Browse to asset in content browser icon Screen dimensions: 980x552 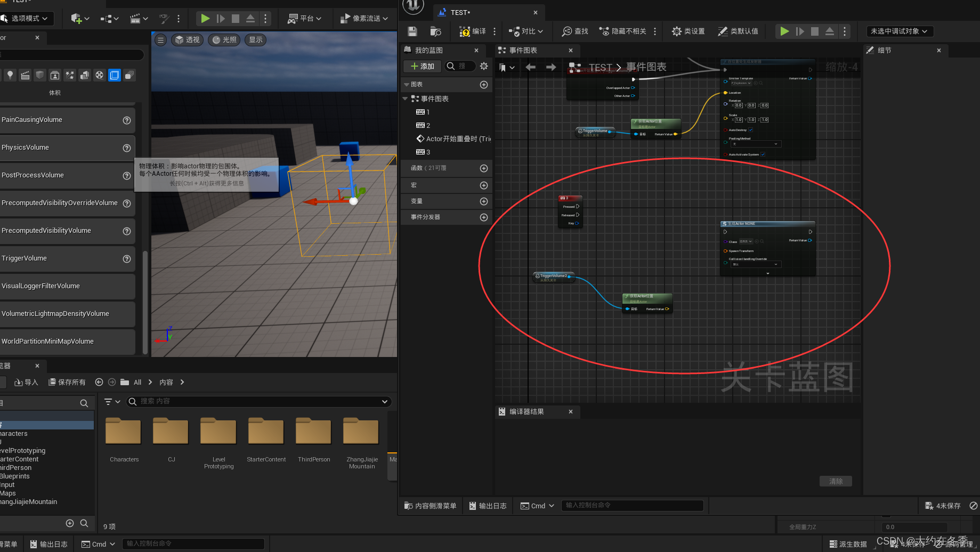435,31
